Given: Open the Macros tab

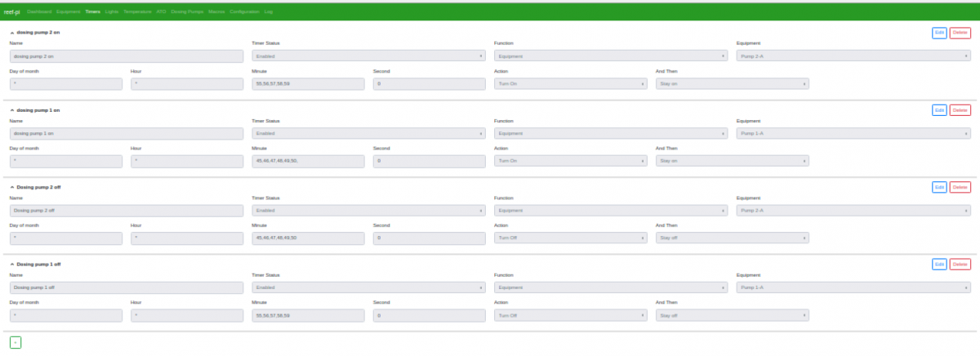Looking at the screenshot, I should tap(216, 12).
